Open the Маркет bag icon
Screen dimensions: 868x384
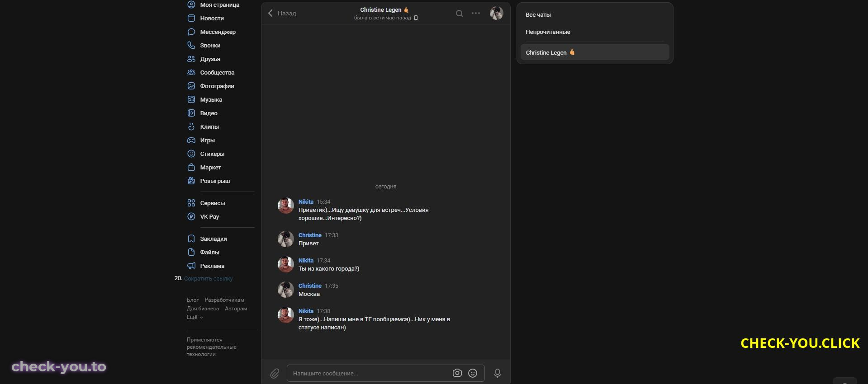191,168
